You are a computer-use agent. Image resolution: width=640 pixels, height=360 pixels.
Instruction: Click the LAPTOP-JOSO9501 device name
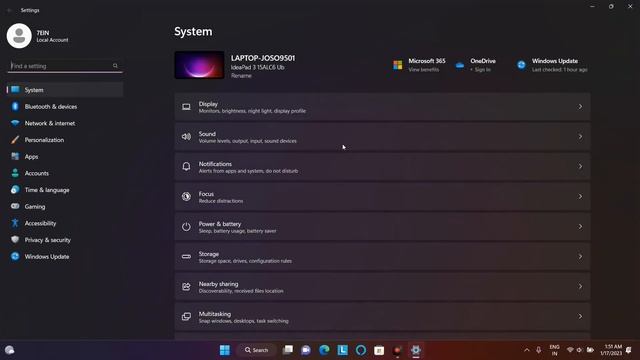point(263,58)
